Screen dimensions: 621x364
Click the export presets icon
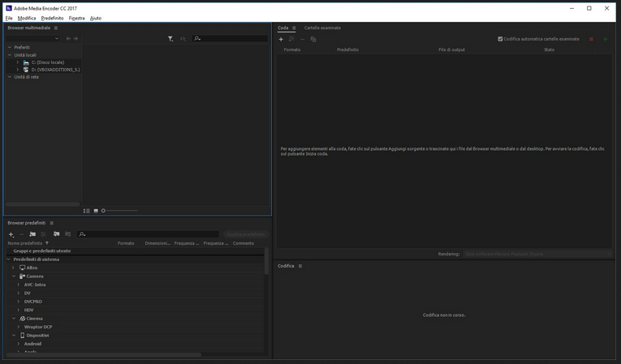(x=67, y=234)
